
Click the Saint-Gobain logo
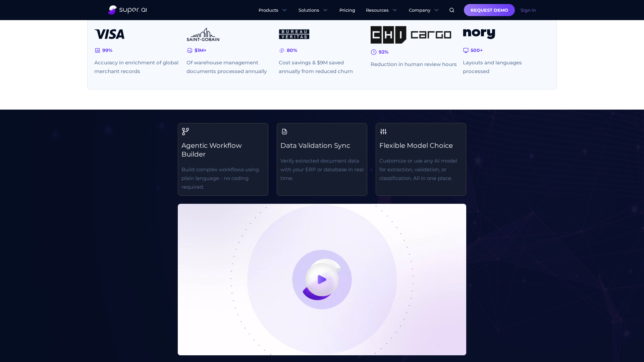[x=203, y=35]
